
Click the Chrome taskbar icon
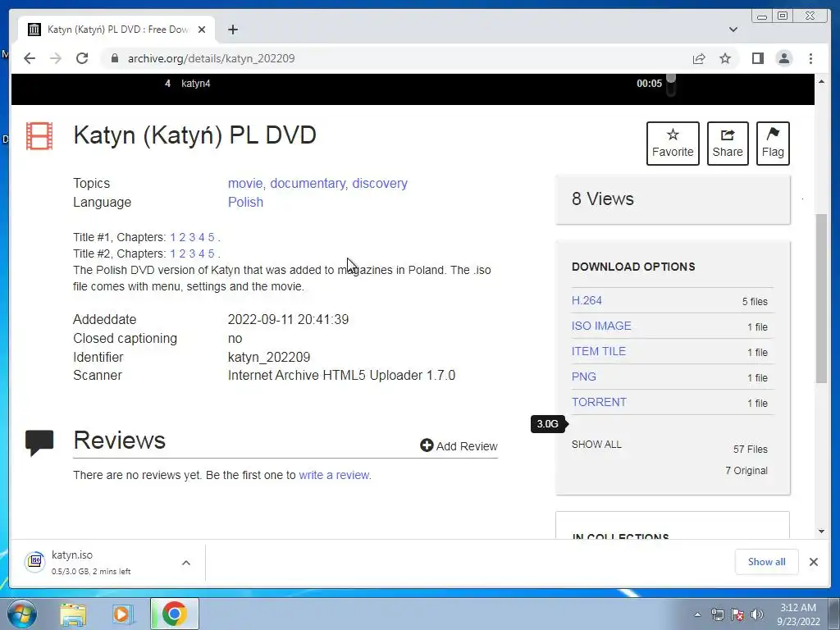point(174,614)
